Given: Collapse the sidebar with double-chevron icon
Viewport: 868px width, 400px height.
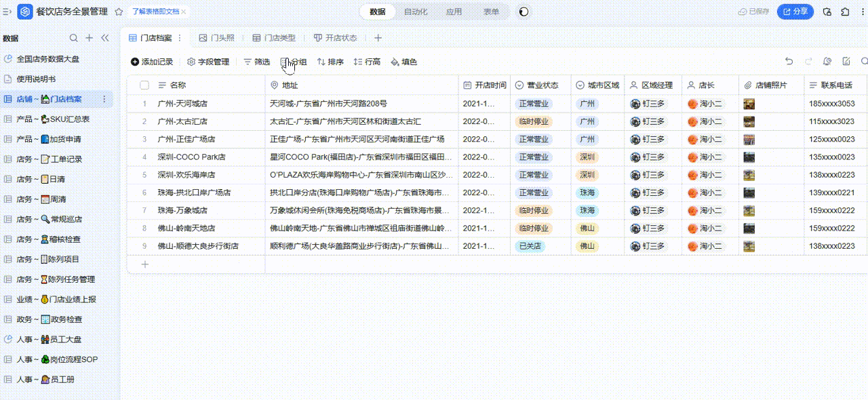Looking at the screenshot, I should (104, 38).
